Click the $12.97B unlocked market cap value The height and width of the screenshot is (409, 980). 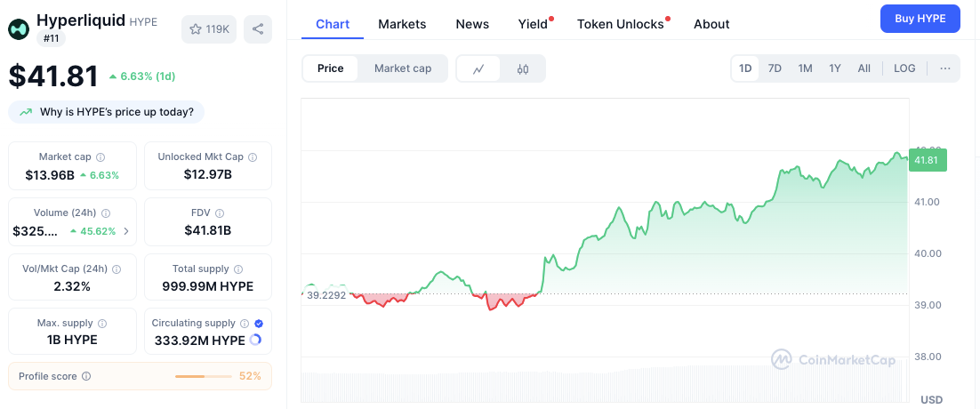[208, 174]
